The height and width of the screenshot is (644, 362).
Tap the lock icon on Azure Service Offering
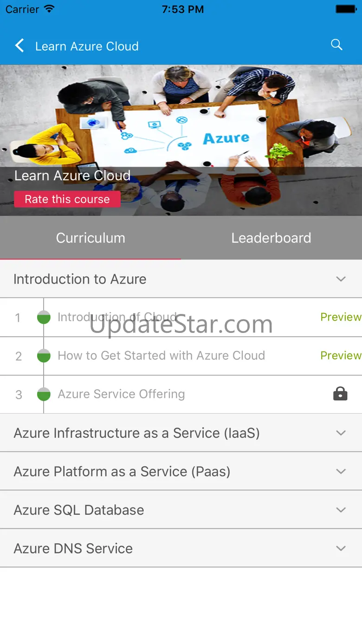[x=340, y=394]
